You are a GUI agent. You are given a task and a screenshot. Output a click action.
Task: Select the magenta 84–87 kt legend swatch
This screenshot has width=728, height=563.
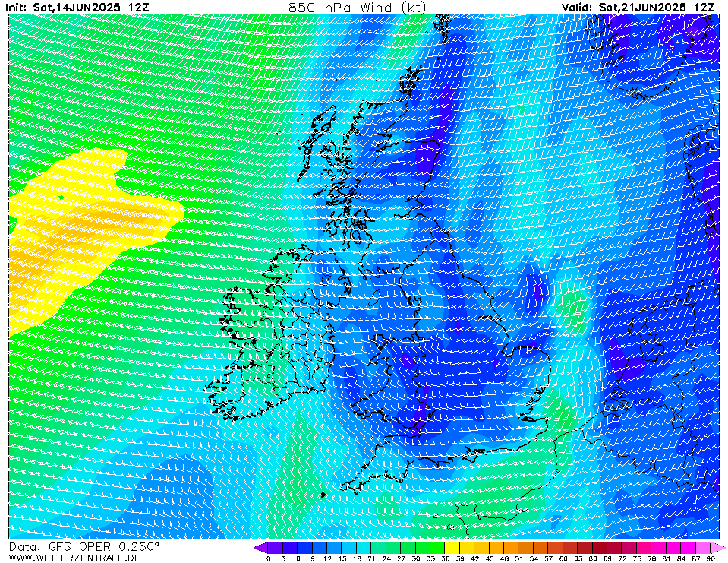(x=689, y=548)
